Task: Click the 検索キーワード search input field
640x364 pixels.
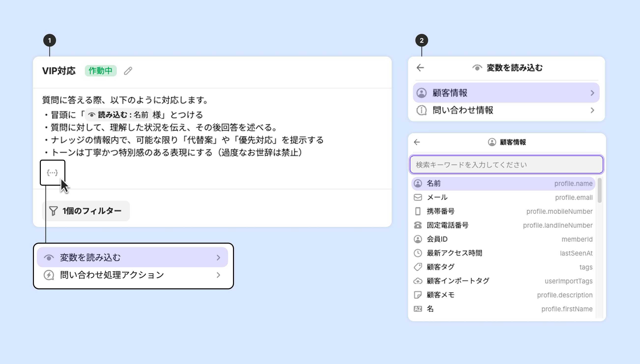Action: point(506,165)
